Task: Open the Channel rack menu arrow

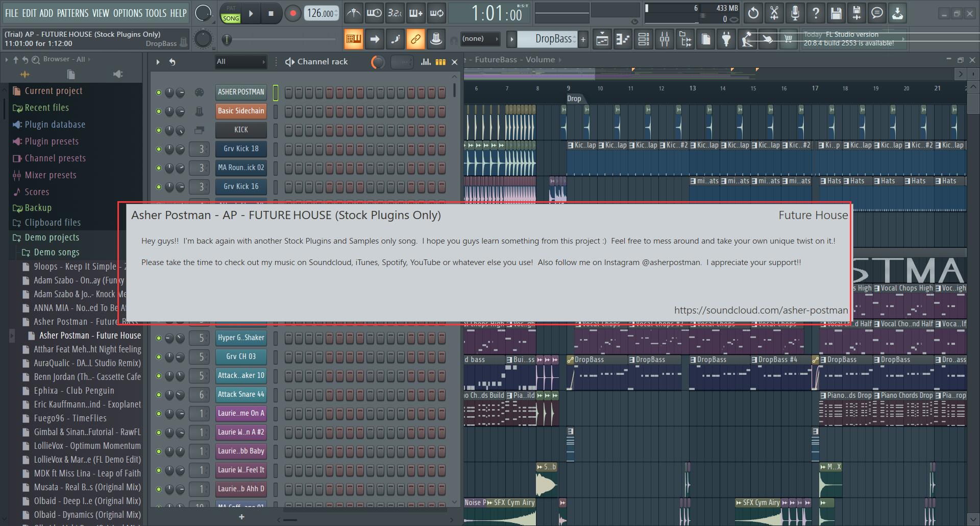Action: [158, 62]
